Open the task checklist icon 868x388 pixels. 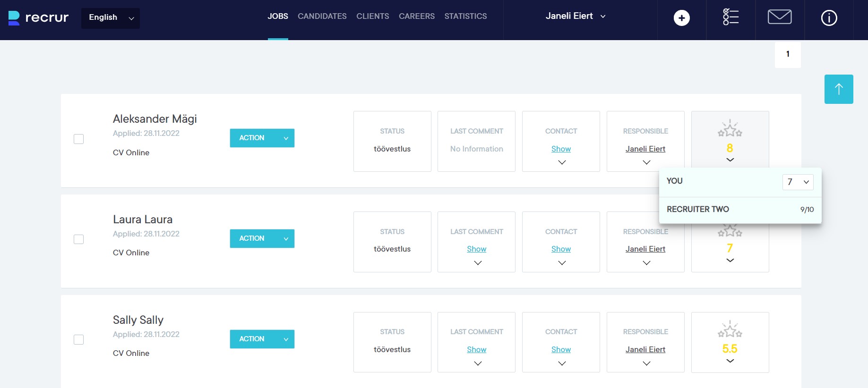point(730,17)
